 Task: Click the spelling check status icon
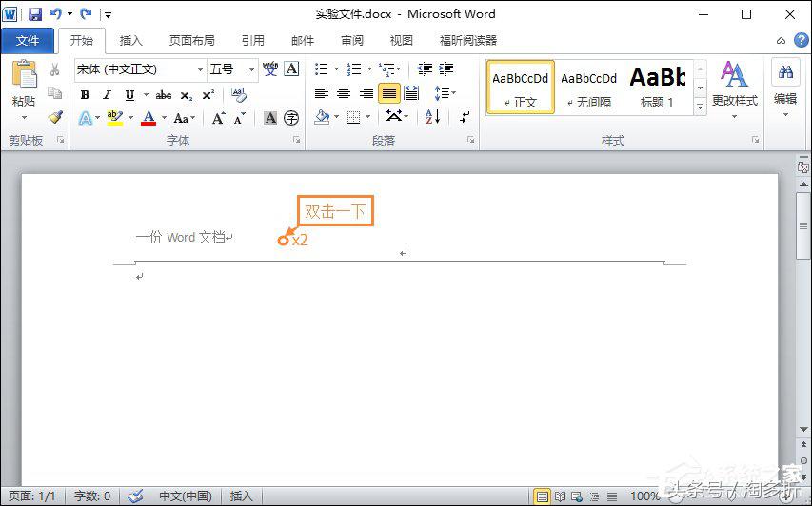(135, 496)
